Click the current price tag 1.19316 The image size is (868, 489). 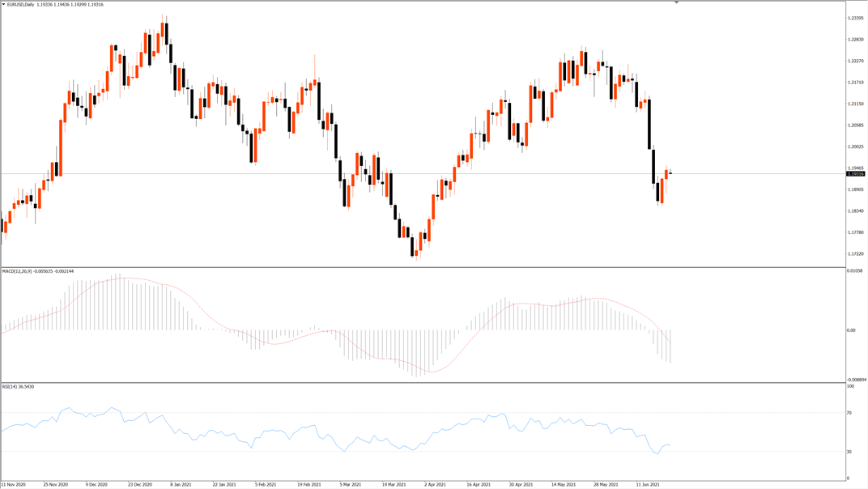click(856, 174)
